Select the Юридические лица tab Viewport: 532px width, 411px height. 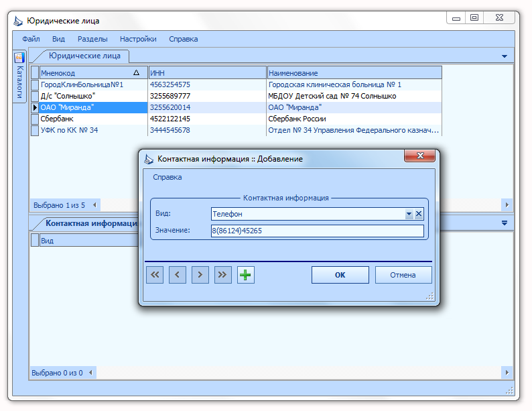coord(84,56)
